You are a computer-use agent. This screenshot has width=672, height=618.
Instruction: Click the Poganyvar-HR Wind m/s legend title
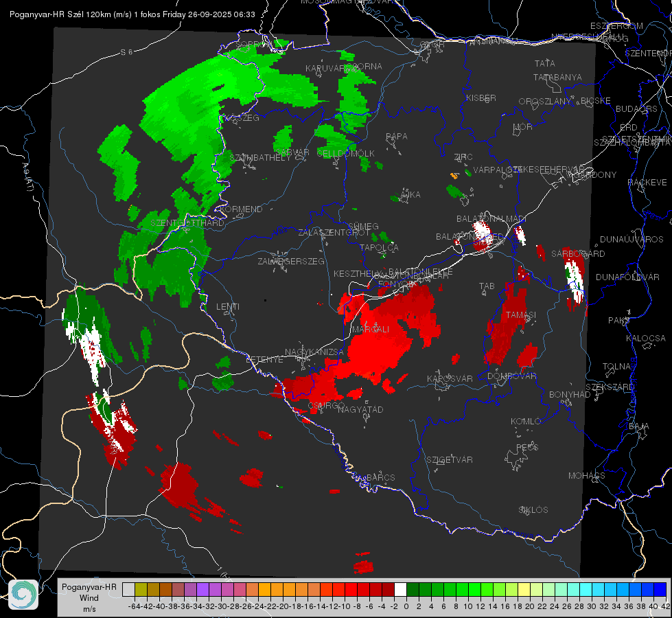point(89,598)
